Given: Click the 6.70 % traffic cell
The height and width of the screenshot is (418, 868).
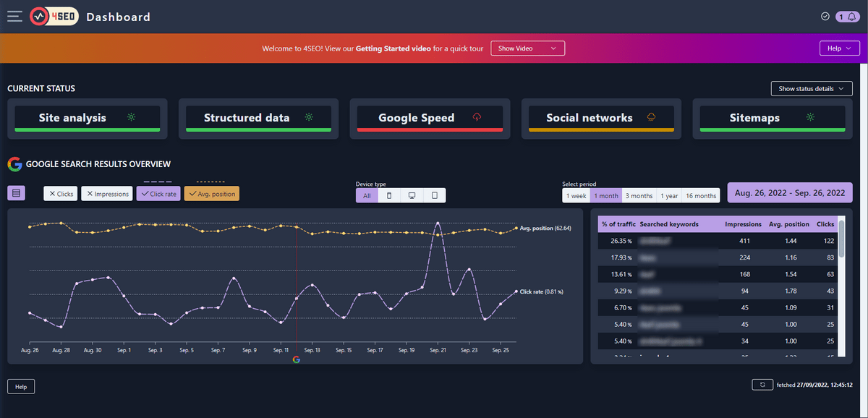Looking at the screenshot, I should (623, 307).
